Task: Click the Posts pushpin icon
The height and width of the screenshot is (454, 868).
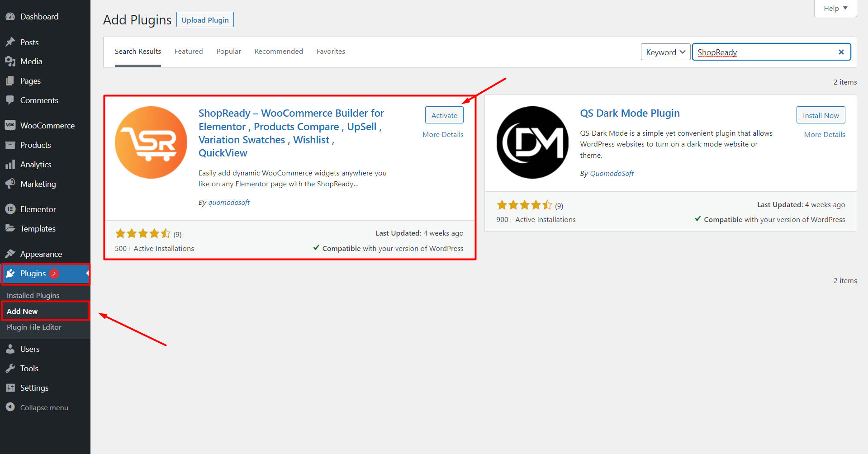Action: (x=10, y=42)
